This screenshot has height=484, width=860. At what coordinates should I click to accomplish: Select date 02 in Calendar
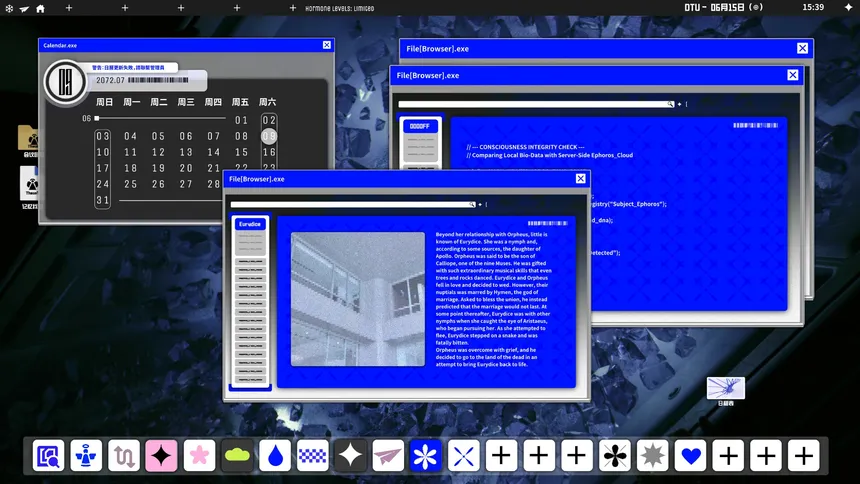[269, 120]
